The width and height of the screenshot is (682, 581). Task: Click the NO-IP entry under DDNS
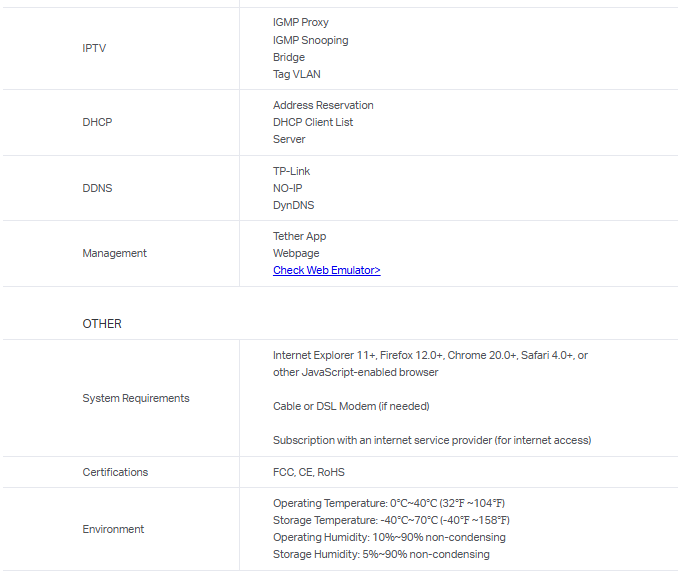[288, 188]
